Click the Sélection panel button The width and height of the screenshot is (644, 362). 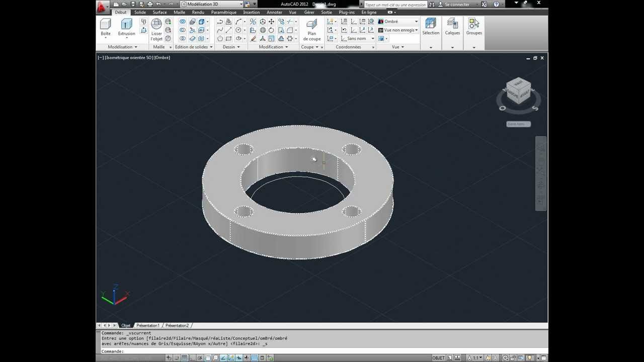coord(431,27)
